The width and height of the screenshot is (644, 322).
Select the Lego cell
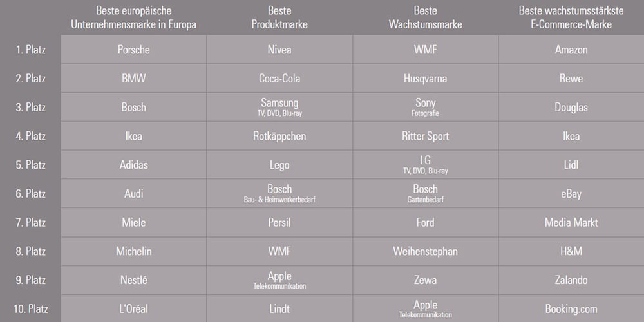279,165
